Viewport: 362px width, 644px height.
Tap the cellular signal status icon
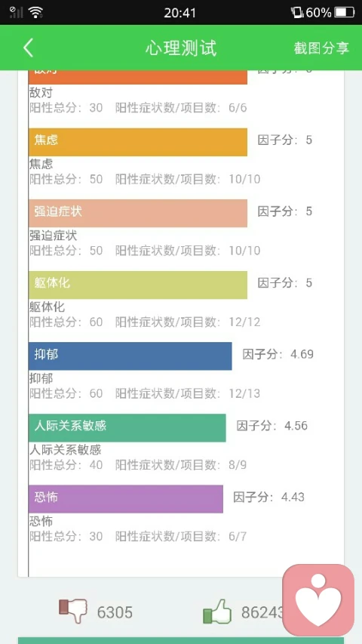click(x=16, y=12)
